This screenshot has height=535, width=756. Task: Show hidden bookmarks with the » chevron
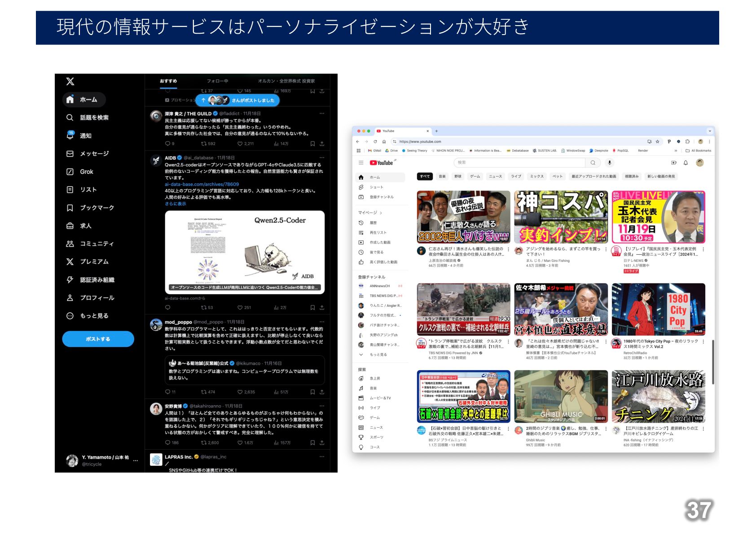coord(676,151)
